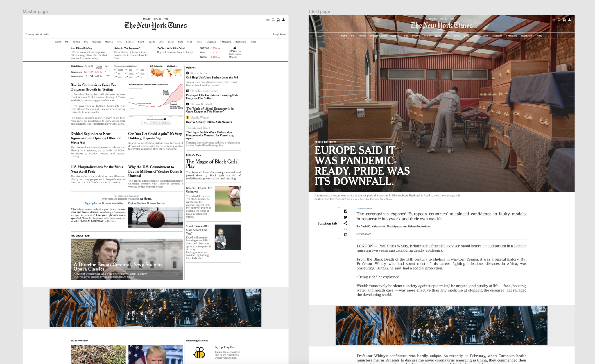595x364 pixels.
Task: Open 'How to Actually Talk to Anti-Maskers'
Action: [x=209, y=122]
